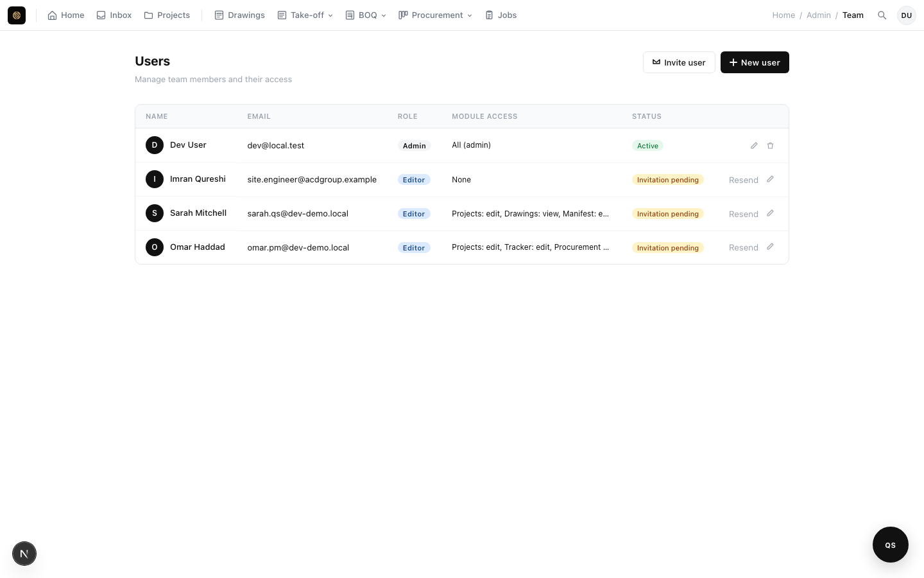
Task: Expand the Procurement dropdown menu
Action: pyautogui.click(x=435, y=15)
